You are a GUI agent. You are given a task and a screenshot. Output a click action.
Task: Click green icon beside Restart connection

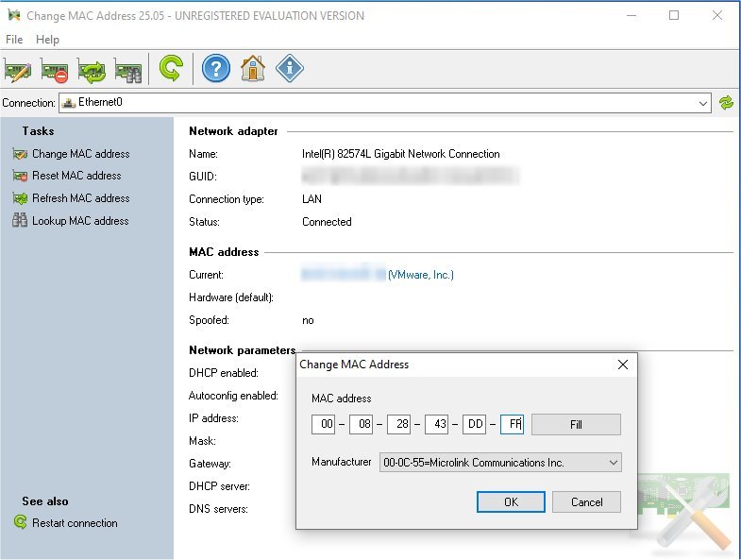[x=21, y=522]
